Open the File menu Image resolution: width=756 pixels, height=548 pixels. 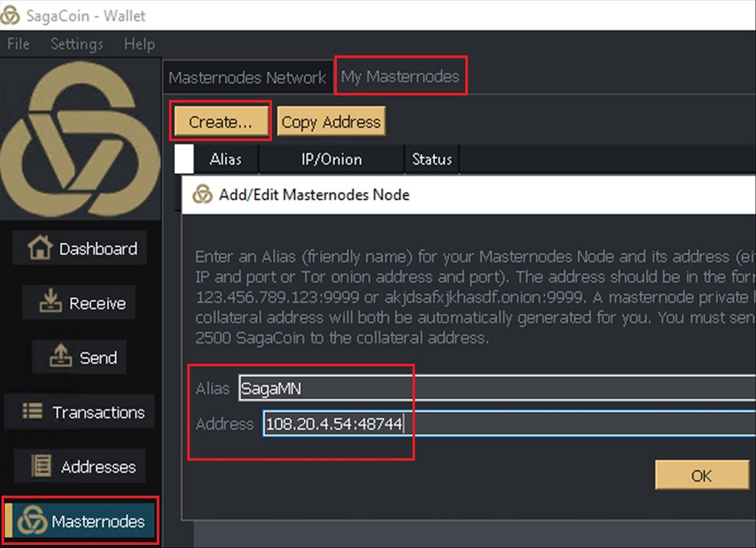18,44
